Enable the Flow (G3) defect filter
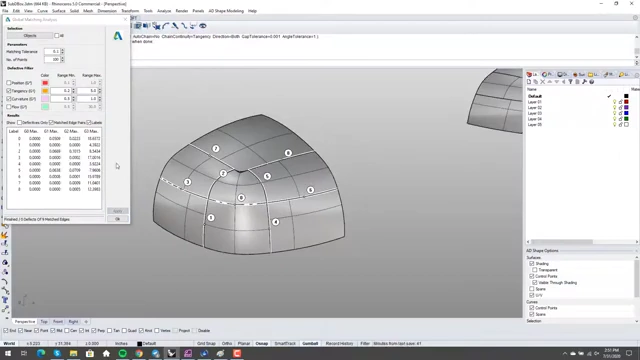Screen dimensions: 640x360 tap(9, 107)
